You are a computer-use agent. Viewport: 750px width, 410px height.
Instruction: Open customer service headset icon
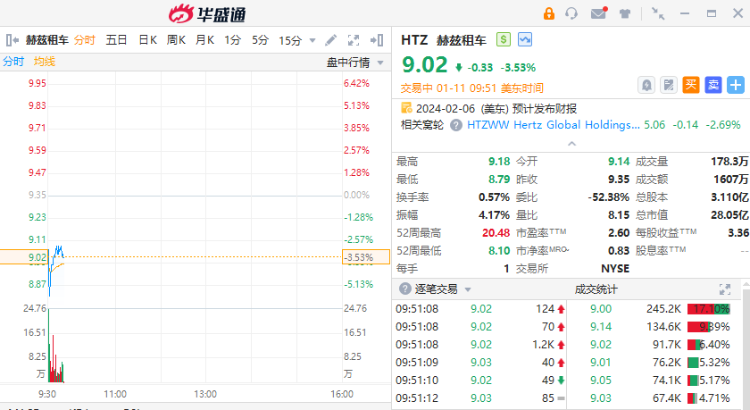(572, 14)
